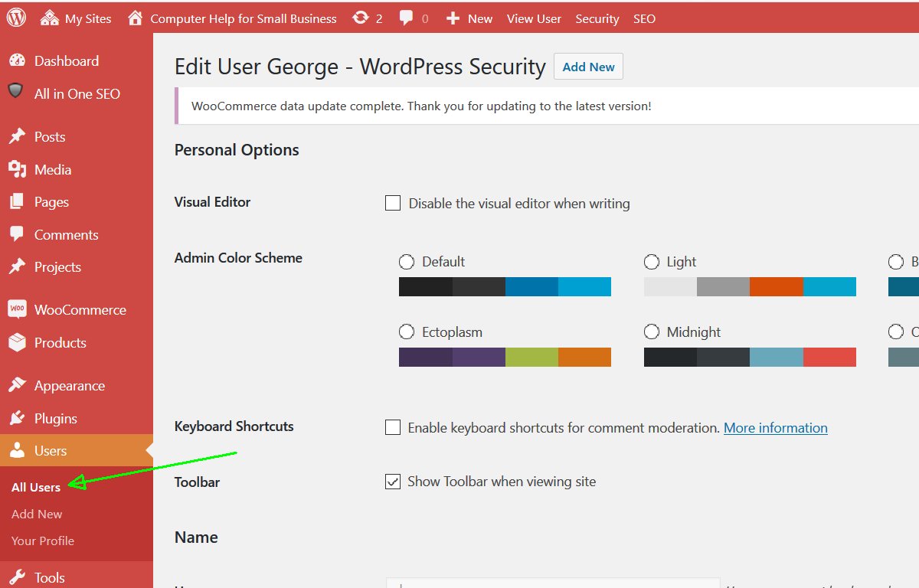Select the Default color scheme radio
This screenshot has width=919, height=588.
tap(407, 262)
